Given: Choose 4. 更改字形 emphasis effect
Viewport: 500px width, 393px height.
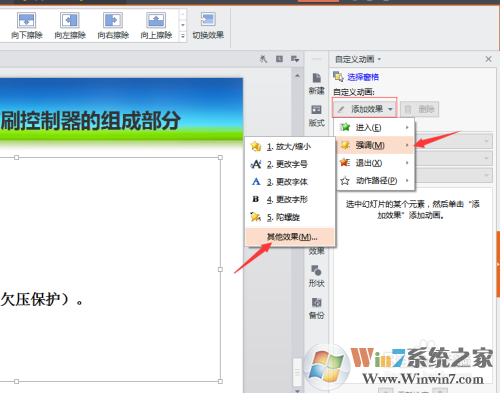Looking at the screenshot, I should 290,199.
